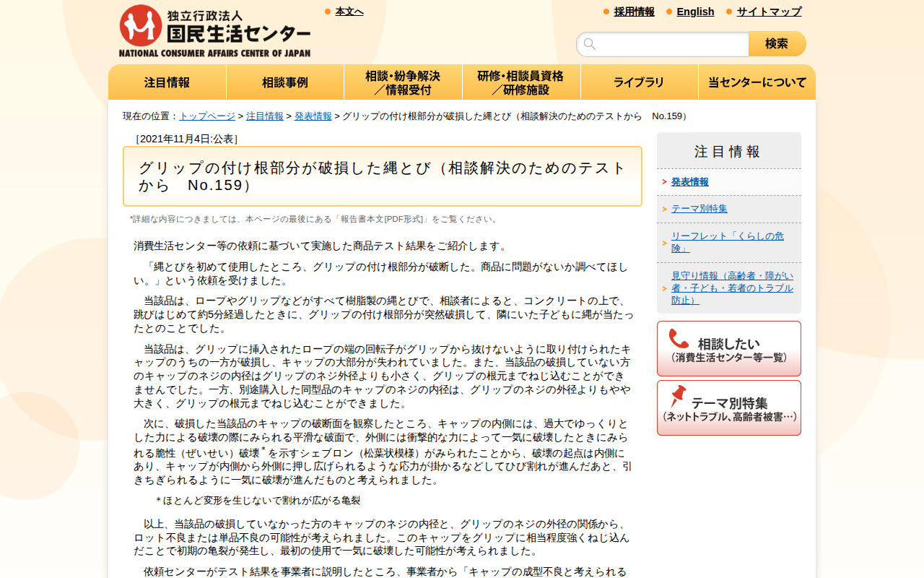This screenshot has width=924, height=578.
Task: Click the National Consumer Affairs Center logo
Action: click(214, 31)
